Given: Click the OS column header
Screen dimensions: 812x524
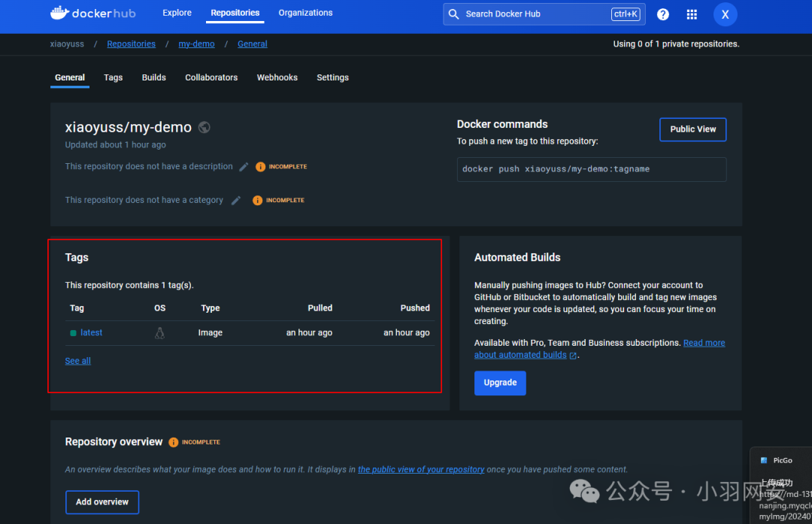Looking at the screenshot, I should click(159, 308).
